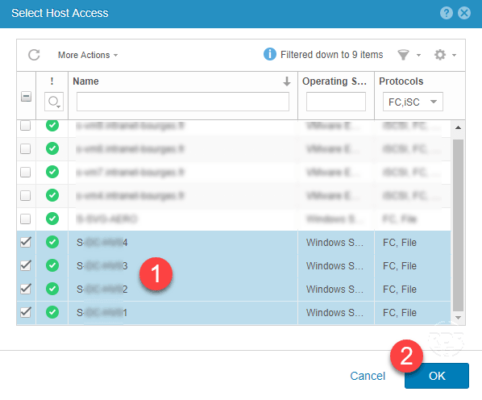
Task: Click the scrollbar down arrow
Action: pyautogui.click(x=458, y=318)
